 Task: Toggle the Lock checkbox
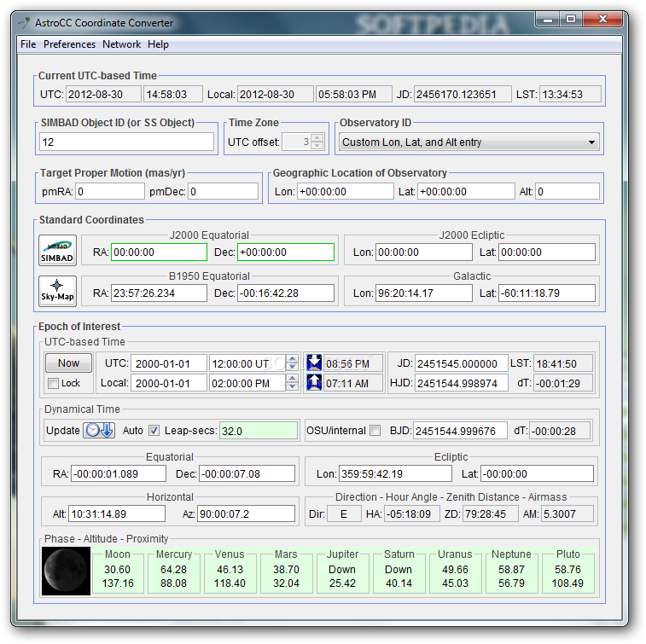pos(53,383)
